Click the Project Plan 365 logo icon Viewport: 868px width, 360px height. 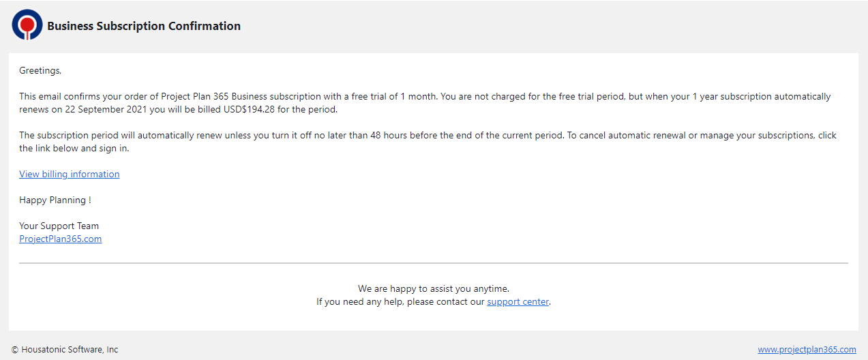click(x=27, y=25)
